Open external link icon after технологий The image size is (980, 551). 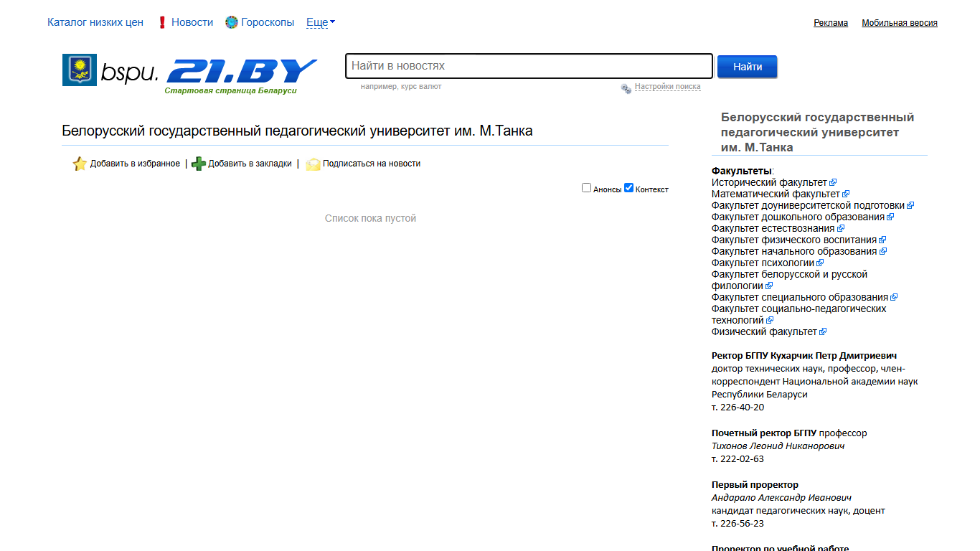coord(770,320)
